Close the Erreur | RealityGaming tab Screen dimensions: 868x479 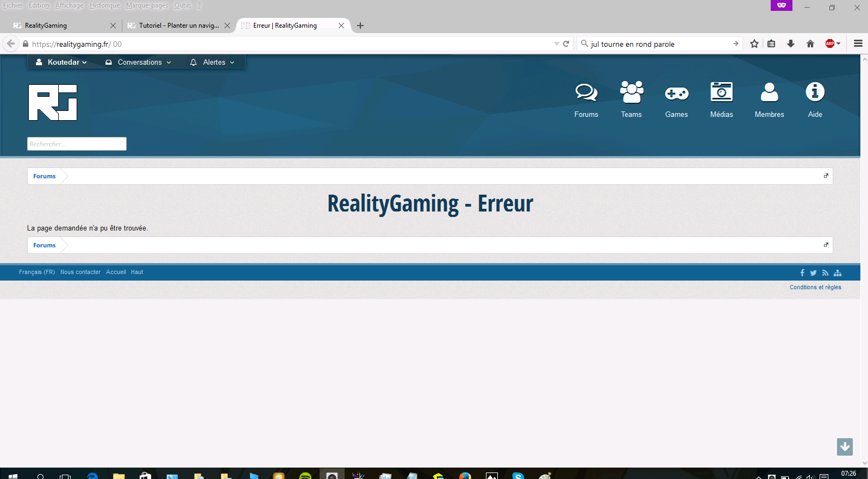click(341, 26)
